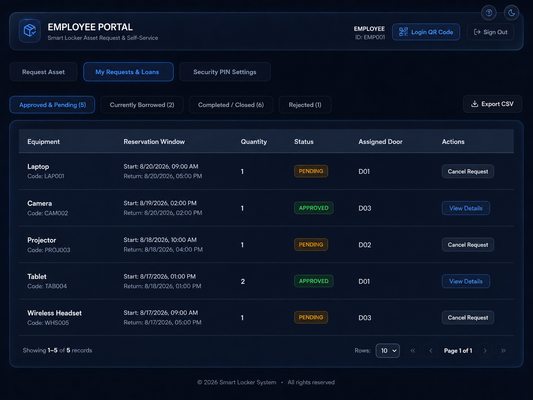533x400 pixels.
Task: Click Cancel Request for Laptop
Action: 468,172
